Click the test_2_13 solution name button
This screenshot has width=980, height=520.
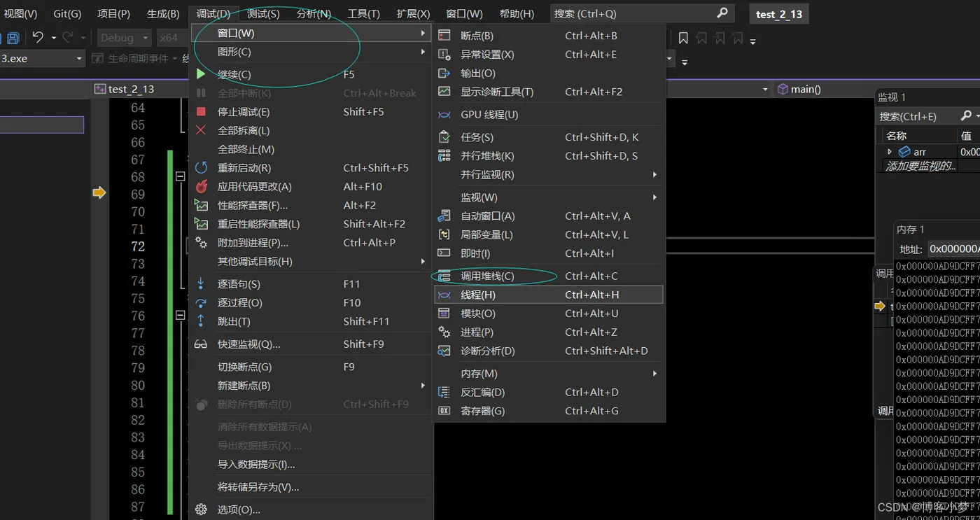[779, 14]
